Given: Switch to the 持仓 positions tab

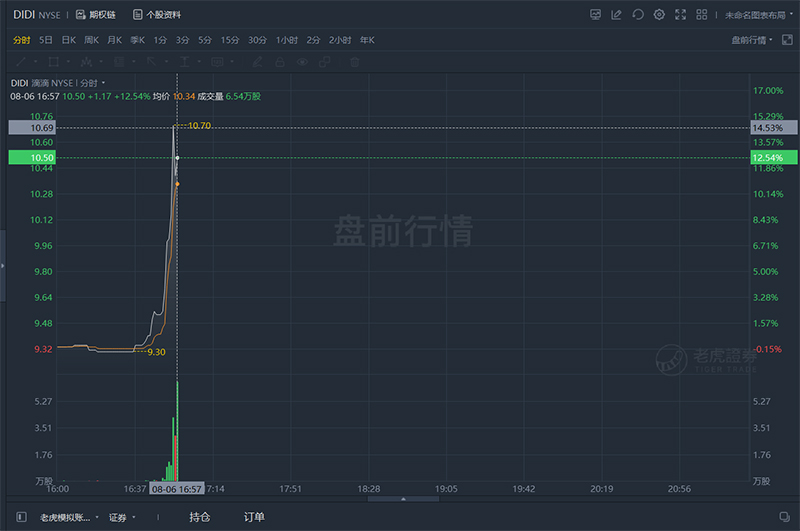Looking at the screenshot, I should 199,517.
